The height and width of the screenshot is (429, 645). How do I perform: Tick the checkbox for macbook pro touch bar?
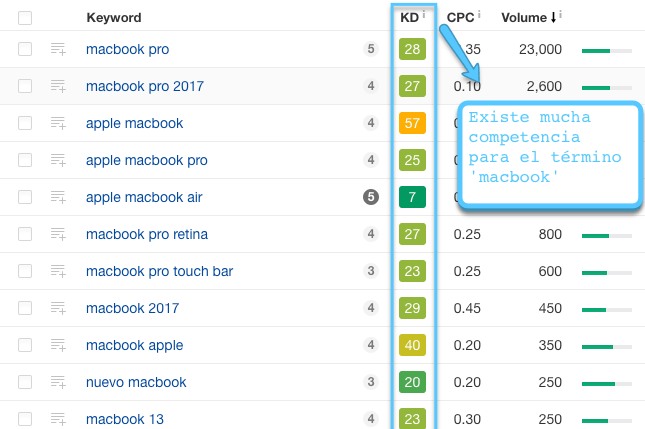(25, 271)
